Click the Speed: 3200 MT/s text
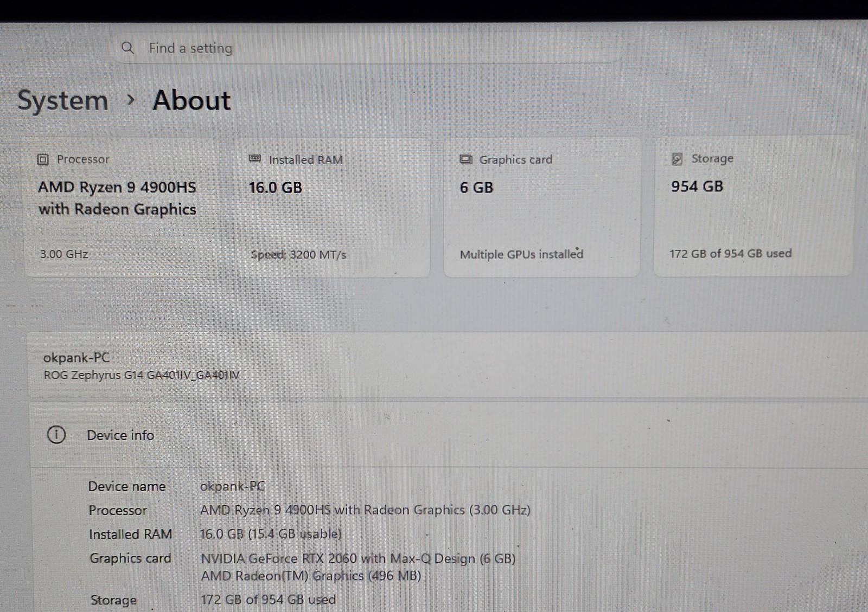The height and width of the screenshot is (612, 868). pos(298,254)
